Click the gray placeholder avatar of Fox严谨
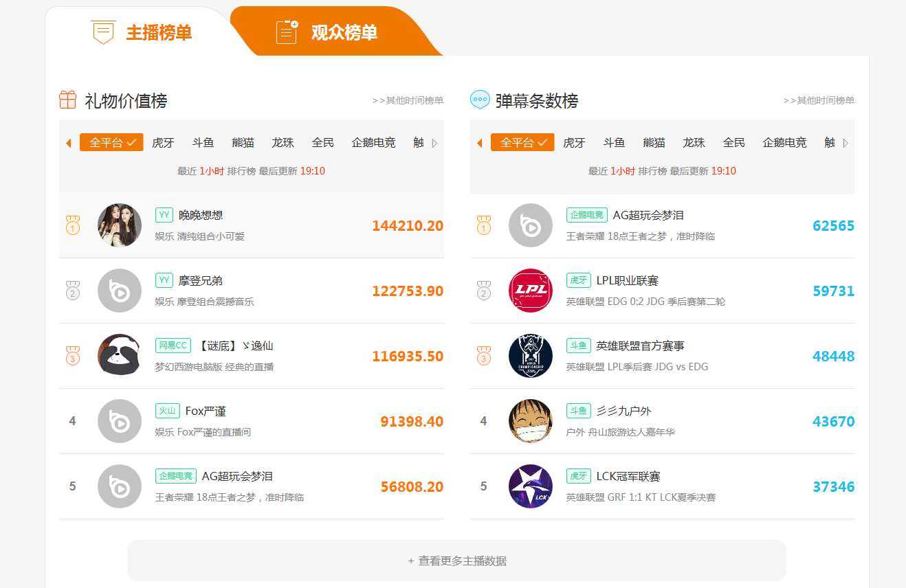This screenshot has width=906, height=588. [x=120, y=421]
